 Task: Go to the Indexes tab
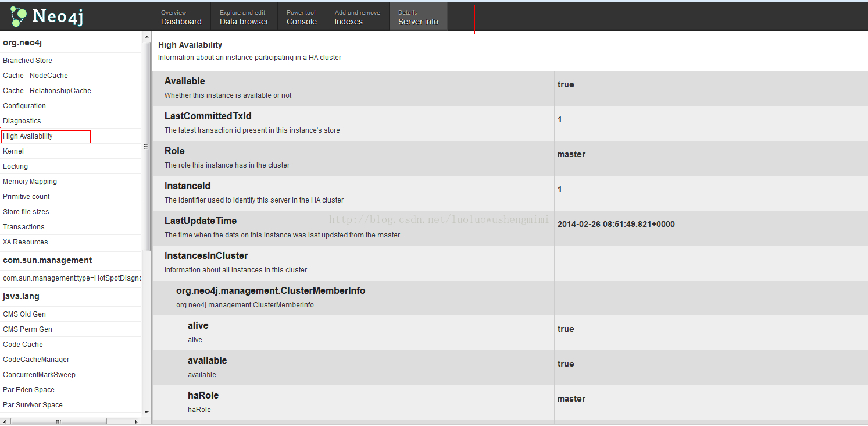point(357,17)
